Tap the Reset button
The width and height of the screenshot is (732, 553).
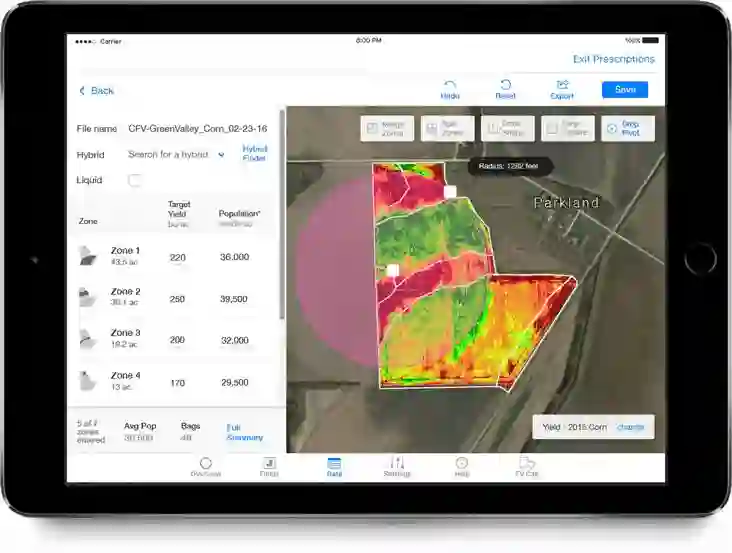(505, 90)
